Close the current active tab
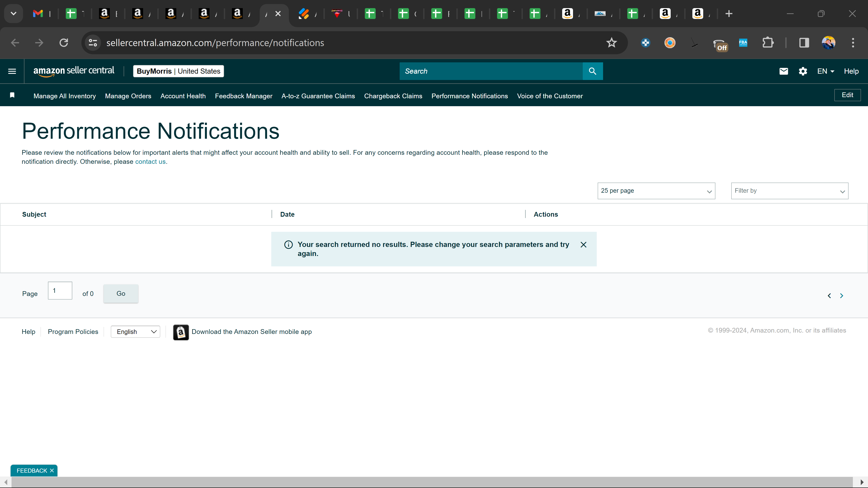The image size is (868, 488). point(278,14)
